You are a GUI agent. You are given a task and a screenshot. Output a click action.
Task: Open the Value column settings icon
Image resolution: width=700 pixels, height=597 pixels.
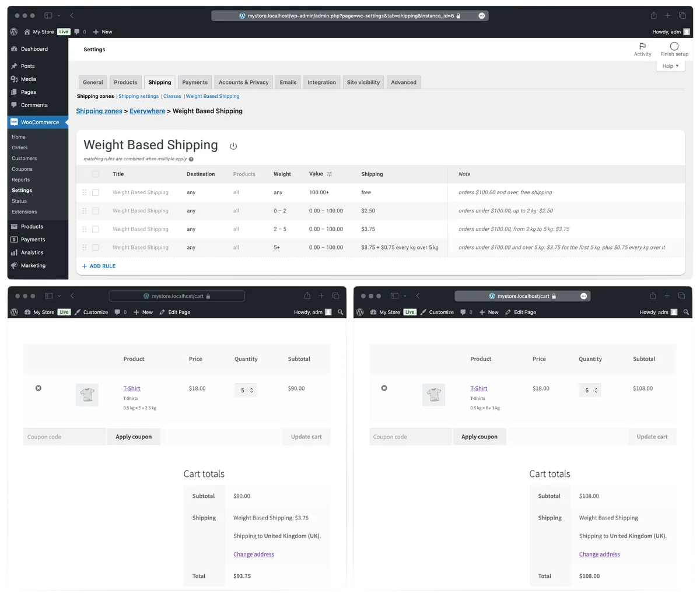coord(330,174)
